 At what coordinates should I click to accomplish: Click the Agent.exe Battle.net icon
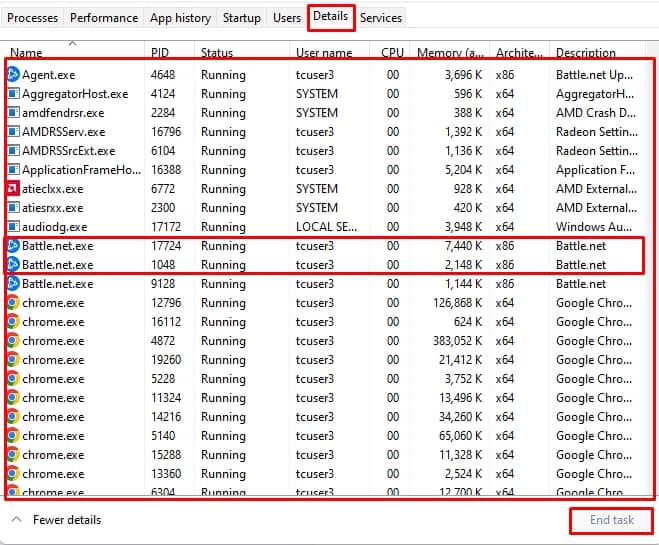coord(13,74)
